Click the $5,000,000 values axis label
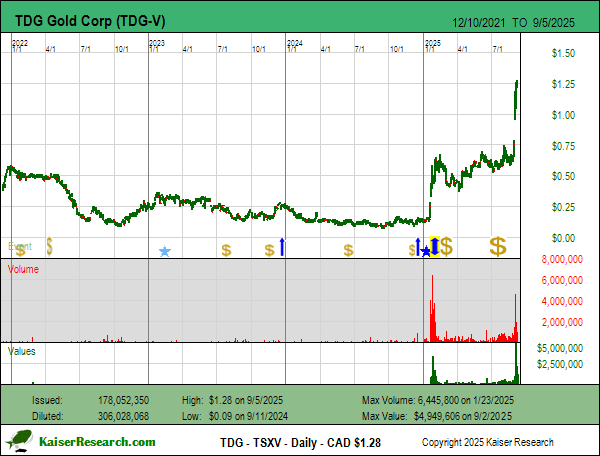The width and height of the screenshot is (600, 456). pos(560,349)
